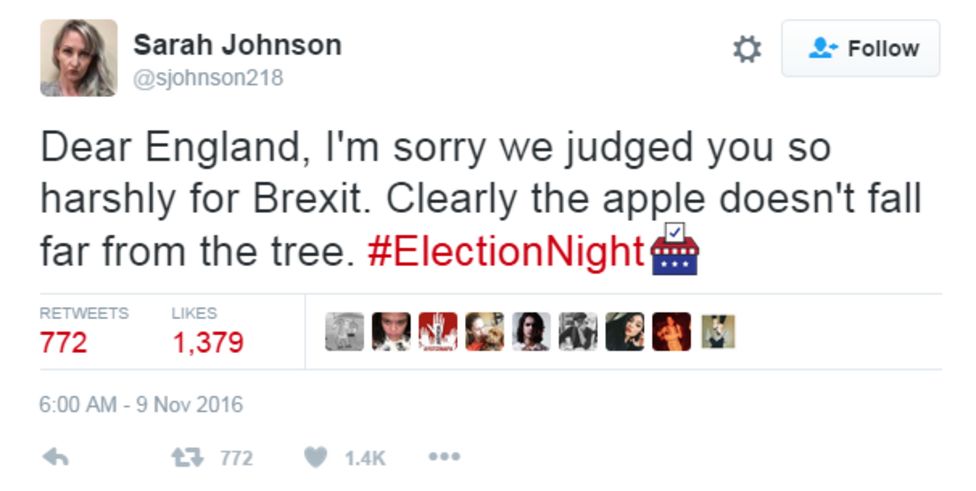Screen dimensions: 976x491
Task: Show the 1,379 likes list
Action: (208, 343)
